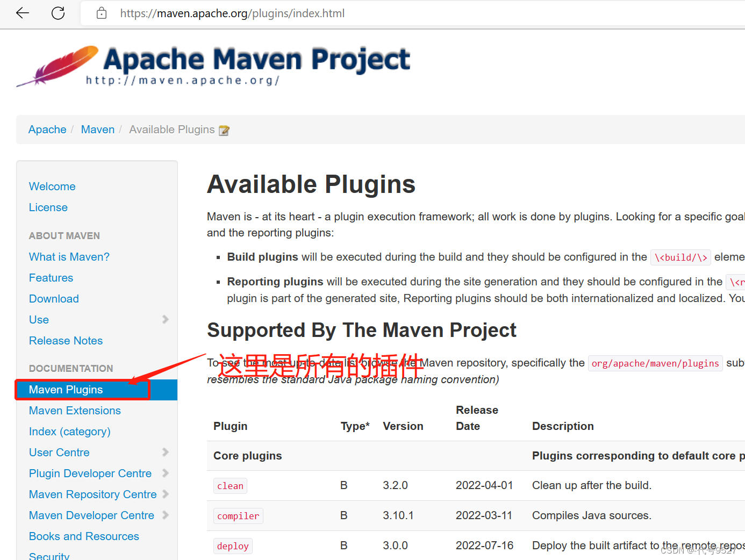Image resolution: width=745 pixels, height=560 pixels.
Task: Open the Apache breadcrumb link
Action: click(47, 130)
